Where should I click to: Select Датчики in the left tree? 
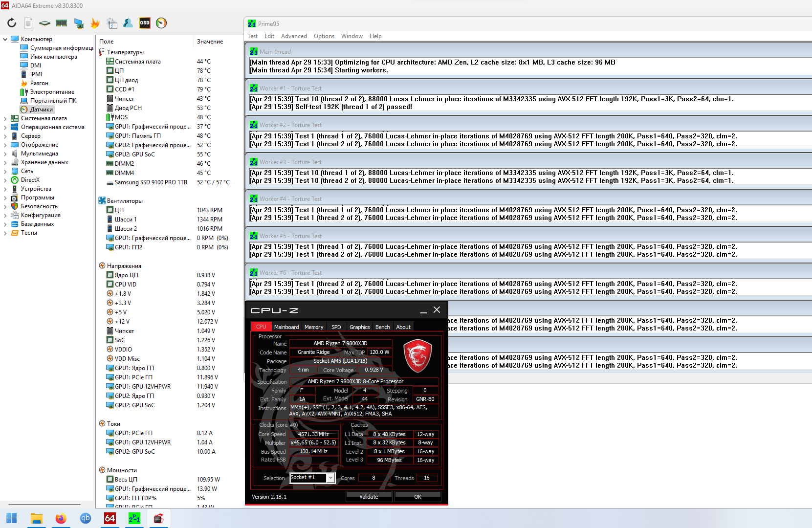[41, 110]
